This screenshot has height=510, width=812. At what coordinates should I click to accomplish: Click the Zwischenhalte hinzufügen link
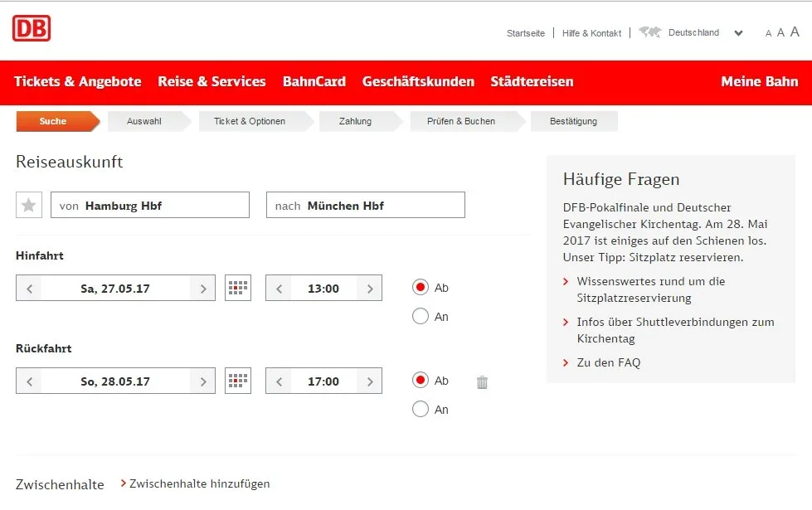point(199,483)
